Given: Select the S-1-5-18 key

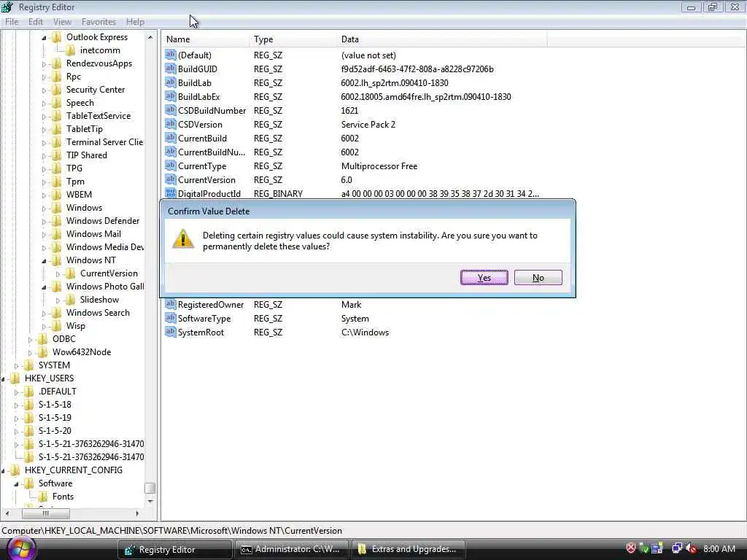Looking at the screenshot, I should [55, 405].
